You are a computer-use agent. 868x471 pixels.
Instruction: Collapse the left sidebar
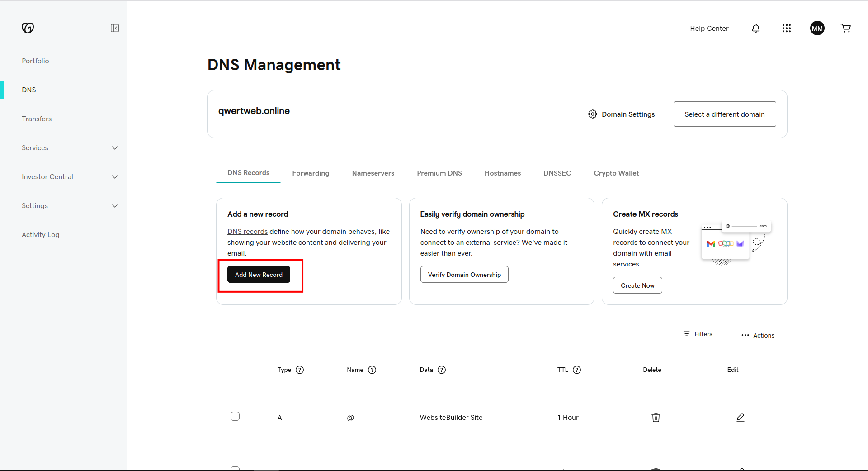[115, 28]
